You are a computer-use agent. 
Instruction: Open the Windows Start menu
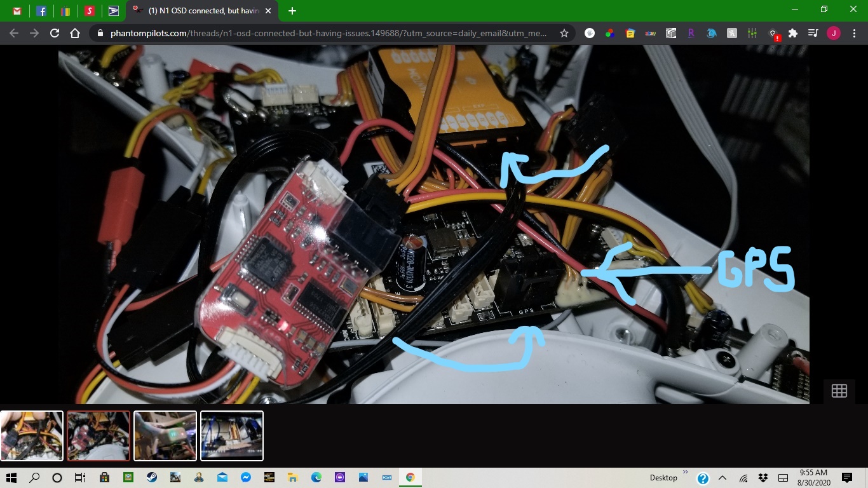coord(11,477)
